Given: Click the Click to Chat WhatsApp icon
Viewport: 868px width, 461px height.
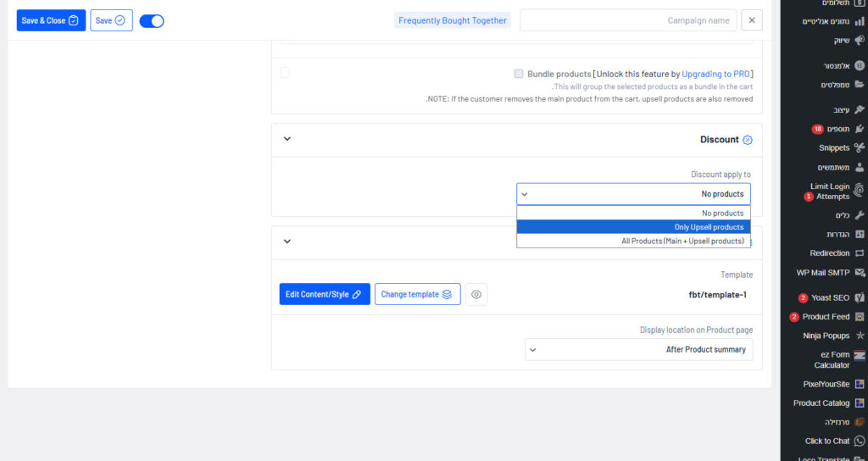Looking at the screenshot, I should click(x=859, y=441).
